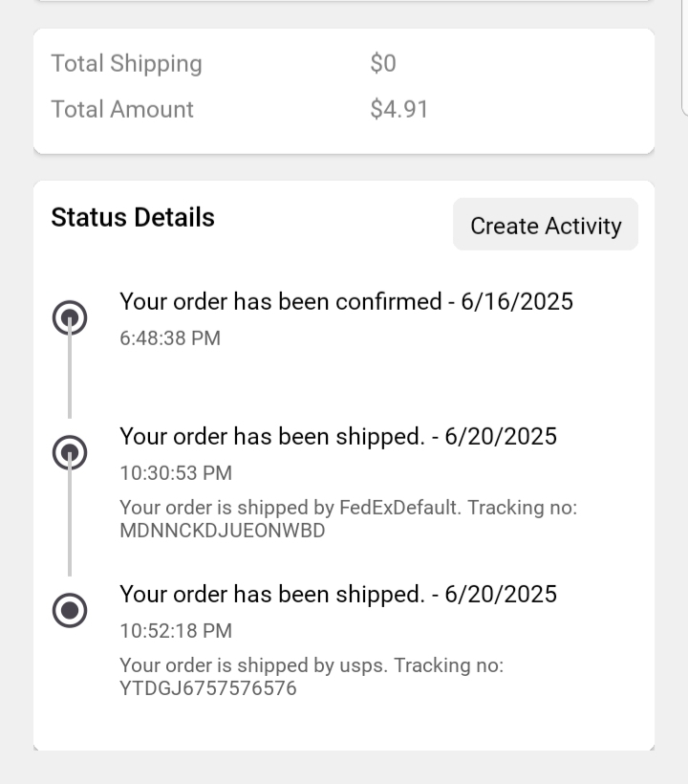The width and height of the screenshot is (688, 784).
Task: Open the order confirmed 6/16/2025 status entry
Action: 346,302
